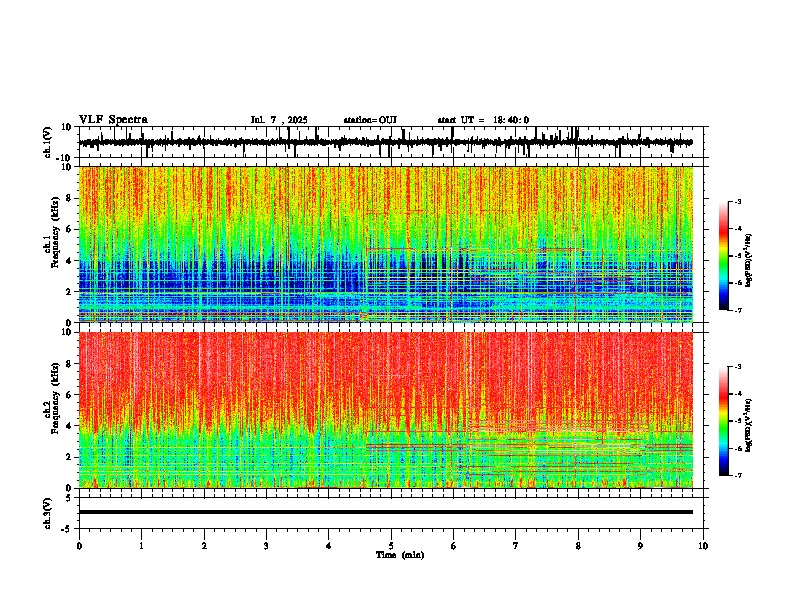792x612 pixels.
Task: Click the log(PSD) label beside ch.2 color scale
Action: 750,426
